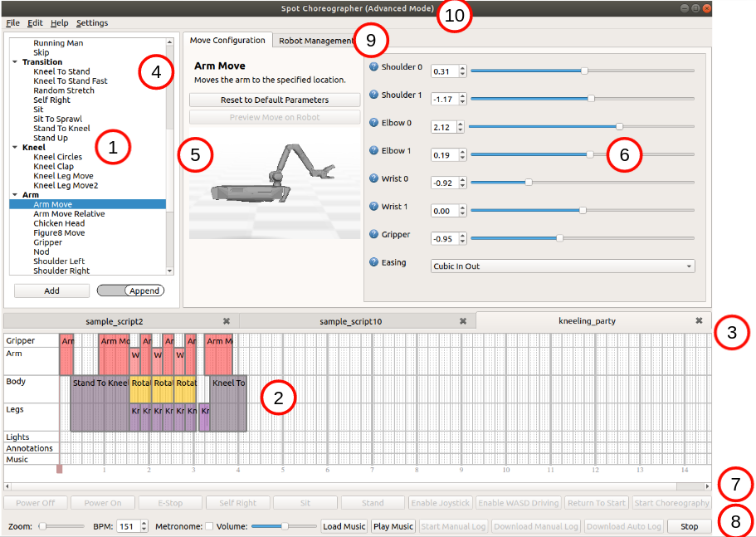
Task: Increase the Elbow 0 value with stepper
Action: (x=461, y=124)
